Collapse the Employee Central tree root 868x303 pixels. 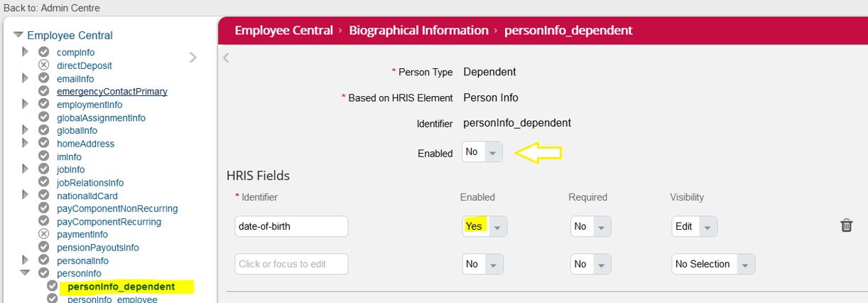[x=18, y=35]
